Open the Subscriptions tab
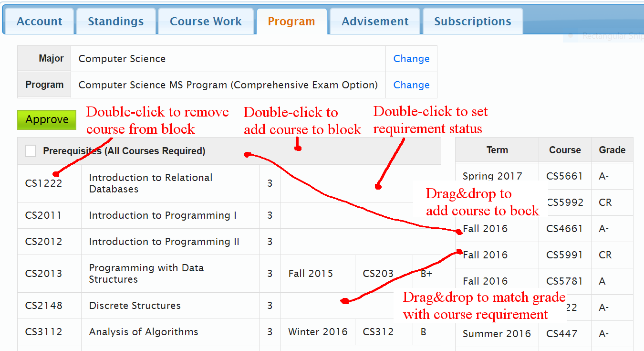Viewport: 644px width, 351px height. [472, 21]
